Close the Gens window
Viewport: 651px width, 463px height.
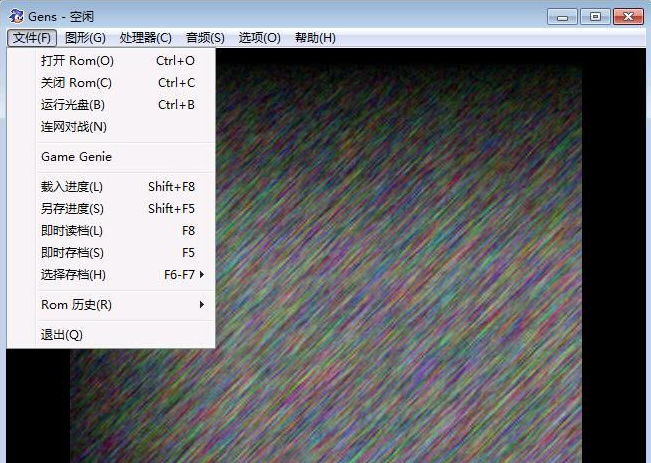coord(628,17)
